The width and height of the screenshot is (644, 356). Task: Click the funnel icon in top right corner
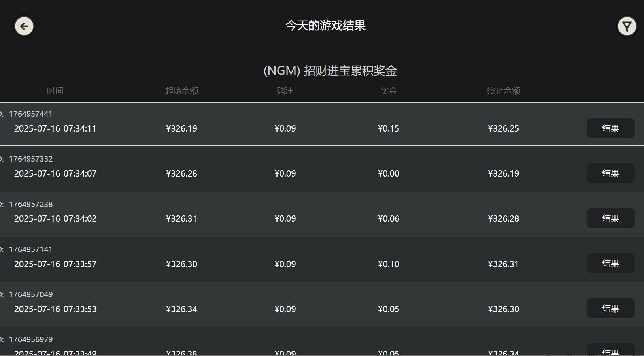point(627,26)
